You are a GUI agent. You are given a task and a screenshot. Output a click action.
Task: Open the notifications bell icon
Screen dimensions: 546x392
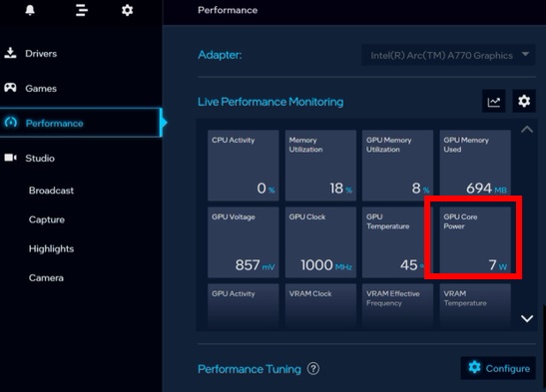tap(30, 10)
